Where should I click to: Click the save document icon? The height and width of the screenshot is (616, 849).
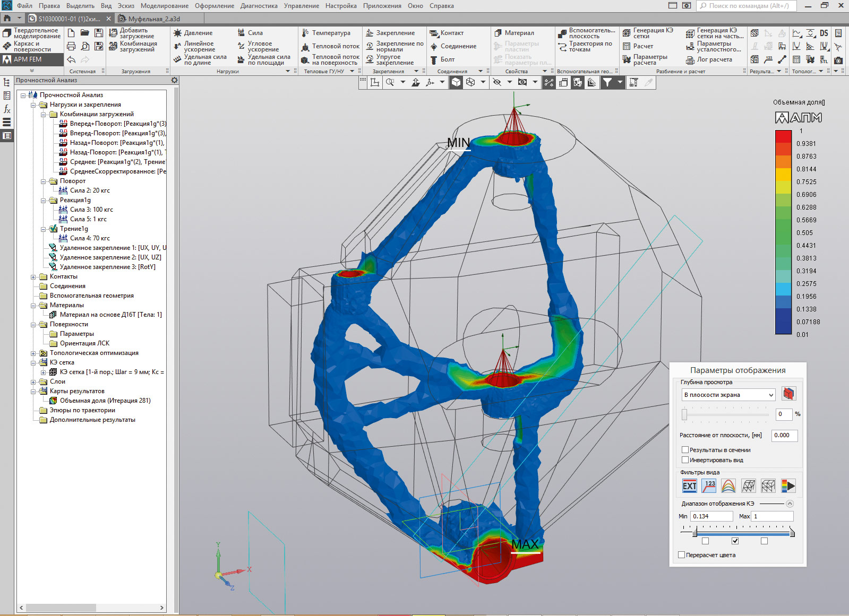(99, 33)
